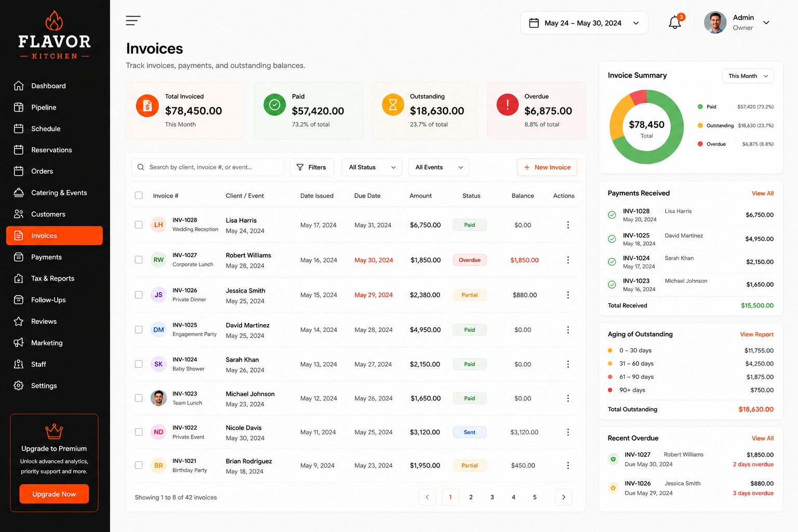
Task: Click View Report in Aging of Outstanding
Action: [x=757, y=335]
